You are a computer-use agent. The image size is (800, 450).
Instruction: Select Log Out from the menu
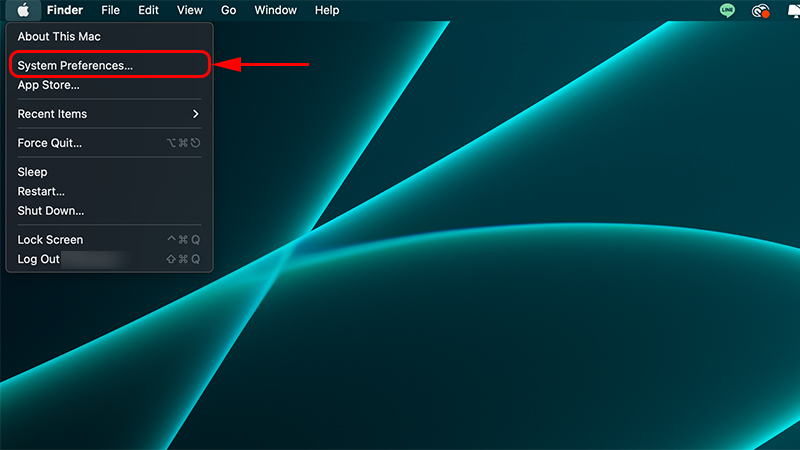109,259
